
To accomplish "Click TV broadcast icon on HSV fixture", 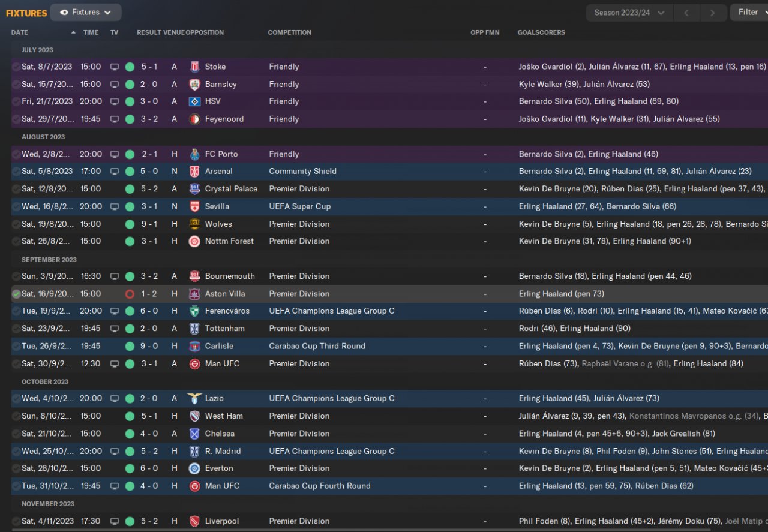I will click(115, 101).
